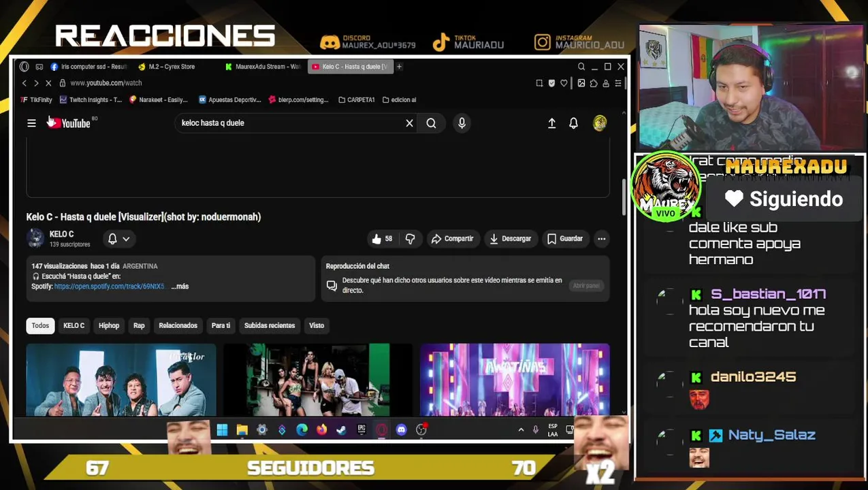Open KELO C channel avatar

point(35,238)
